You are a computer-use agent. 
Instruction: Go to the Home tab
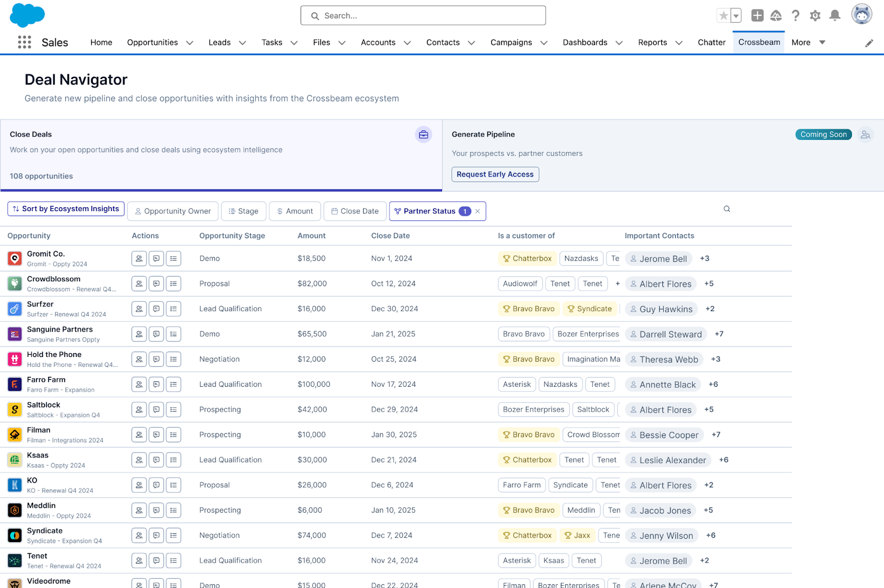point(101,43)
